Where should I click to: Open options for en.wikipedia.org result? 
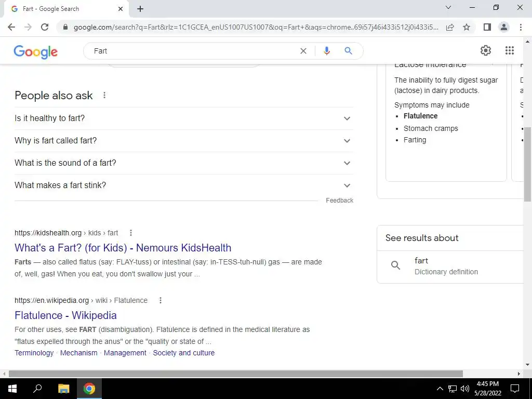coord(161,300)
